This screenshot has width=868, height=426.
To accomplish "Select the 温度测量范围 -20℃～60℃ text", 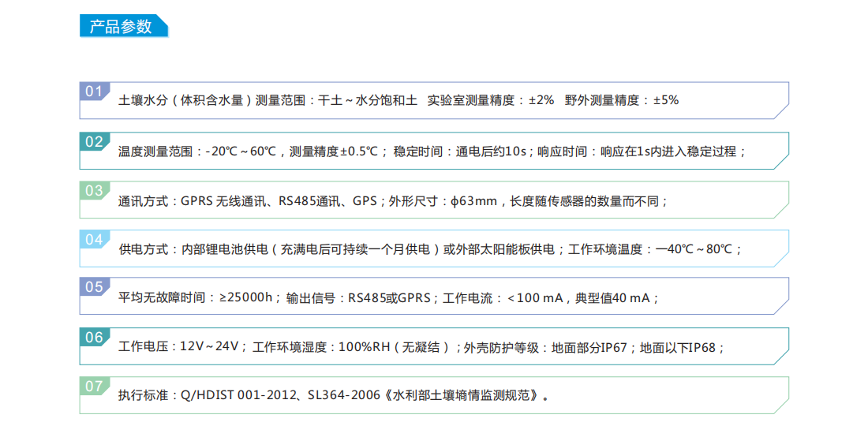I will [197, 151].
